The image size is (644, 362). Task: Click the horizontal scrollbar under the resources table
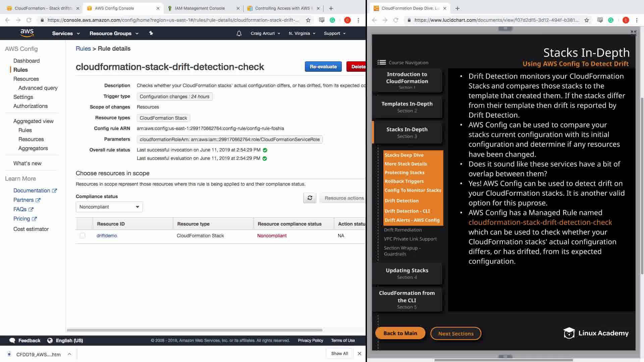click(195, 330)
